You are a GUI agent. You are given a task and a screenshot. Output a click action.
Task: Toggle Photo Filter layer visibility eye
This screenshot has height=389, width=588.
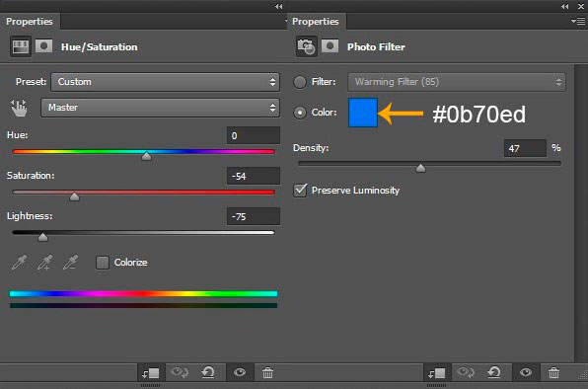pos(526,372)
